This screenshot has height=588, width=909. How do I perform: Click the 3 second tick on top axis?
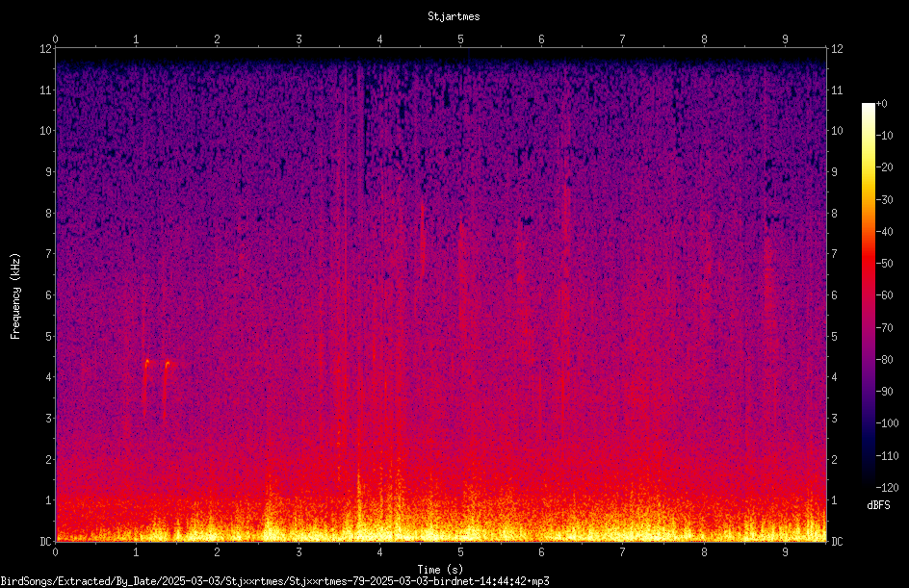[x=299, y=38]
